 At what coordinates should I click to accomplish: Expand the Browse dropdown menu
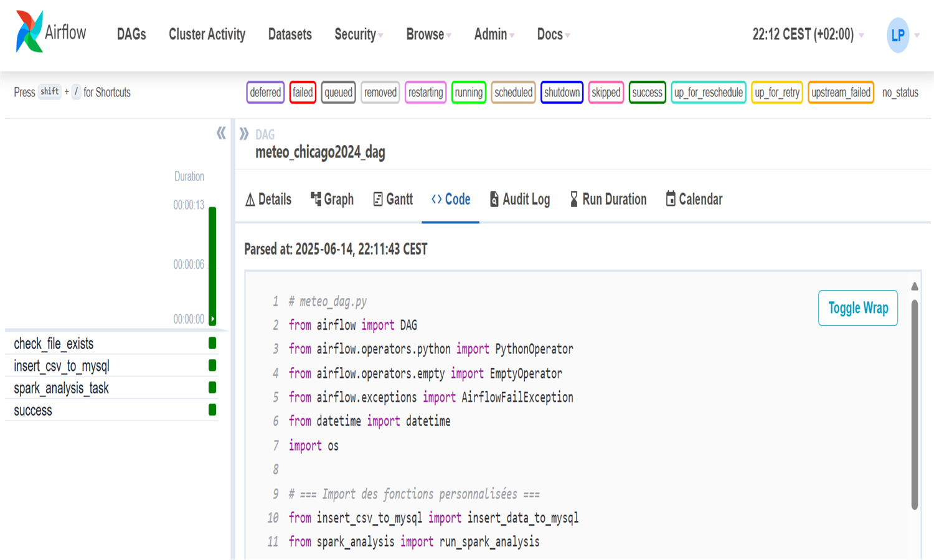point(428,35)
